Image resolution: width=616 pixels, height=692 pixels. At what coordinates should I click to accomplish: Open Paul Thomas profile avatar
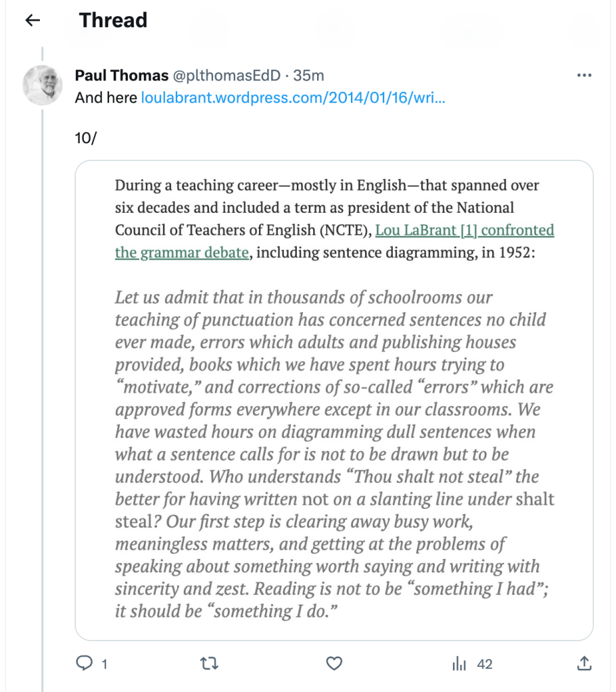tap(43, 85)
